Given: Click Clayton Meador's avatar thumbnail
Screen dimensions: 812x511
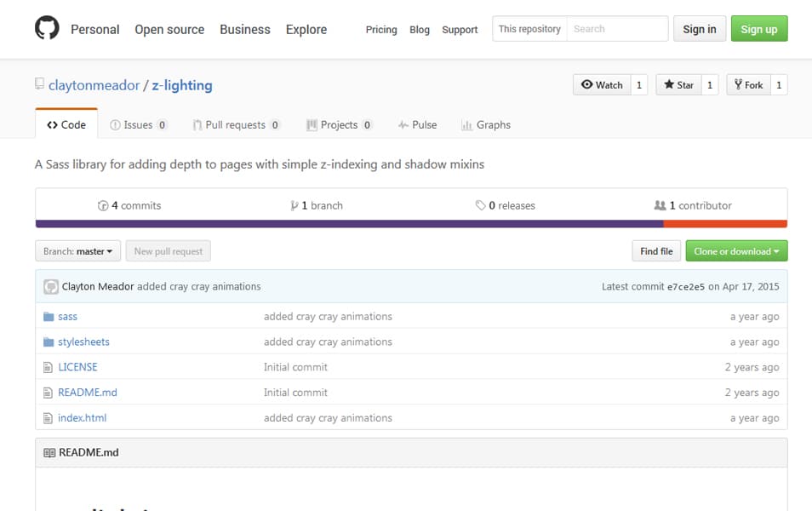Looking at the screenshot, I should pos(51,287).
